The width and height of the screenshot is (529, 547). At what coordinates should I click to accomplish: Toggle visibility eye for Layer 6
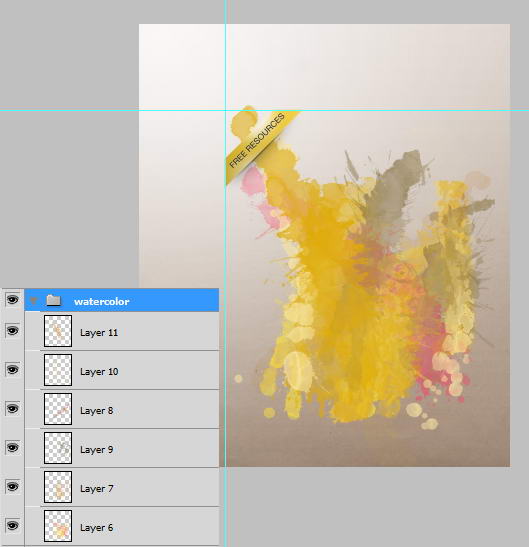click(x=13, y=526)
